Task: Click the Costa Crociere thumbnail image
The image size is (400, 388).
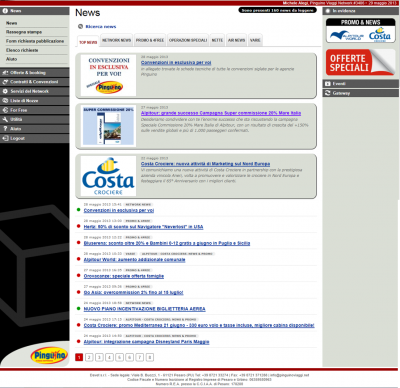Action: coord(108,176)
